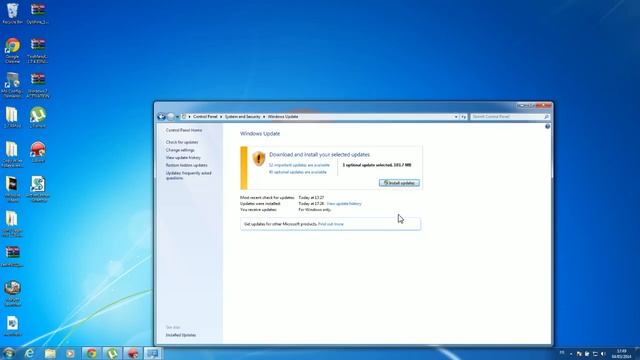Open the Recycle Bin desktop icon

[12, 13]
